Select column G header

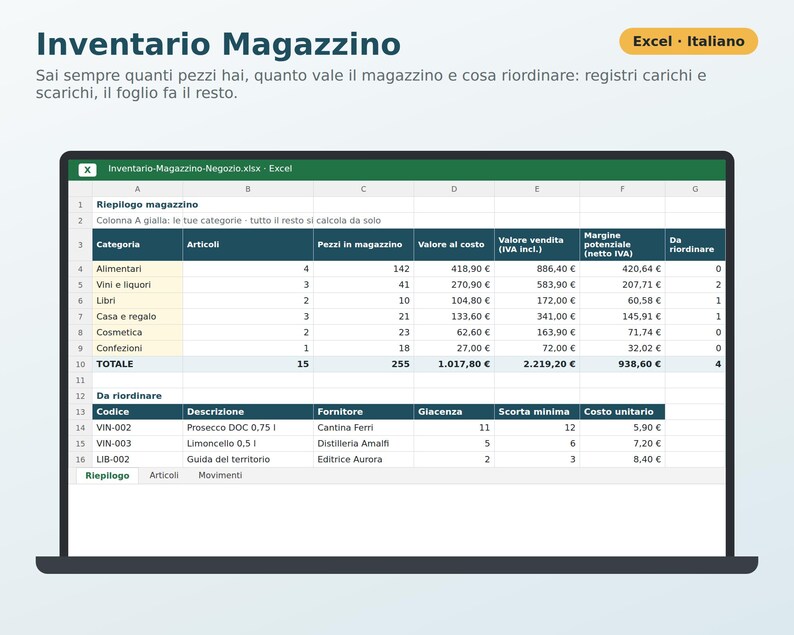point(695,189)
